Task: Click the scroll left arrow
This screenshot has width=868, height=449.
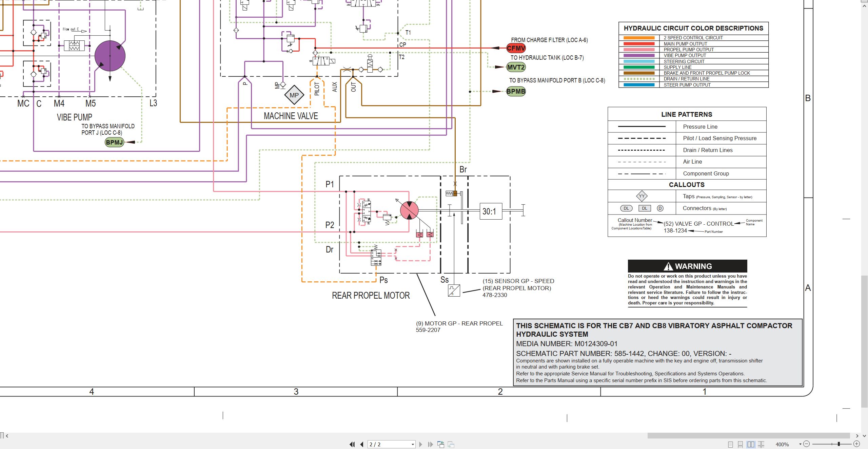Action: pos(7,436)
